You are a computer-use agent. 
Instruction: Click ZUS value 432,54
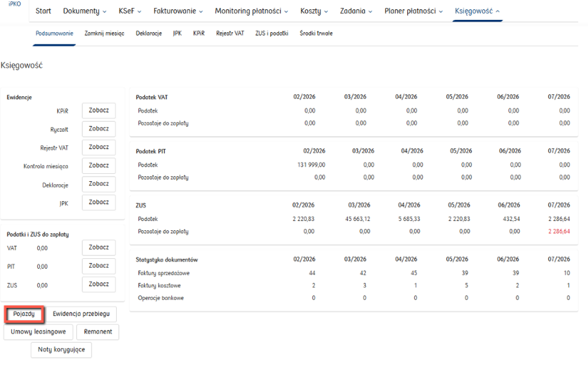[511, 219]
